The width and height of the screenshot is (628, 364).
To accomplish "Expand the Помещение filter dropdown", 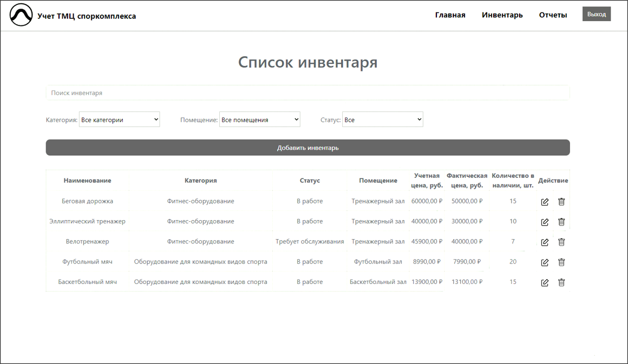I will tap(259, 120).
